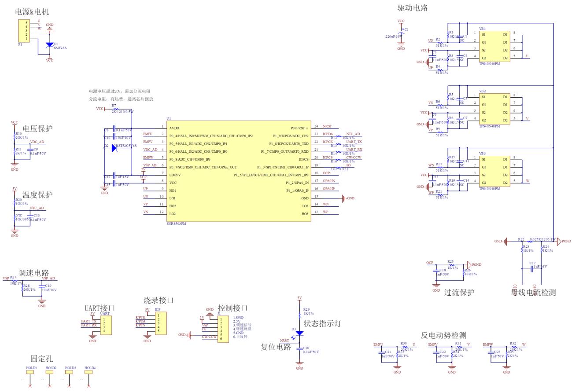Select the P1 power and motor connector

point(28,30)
